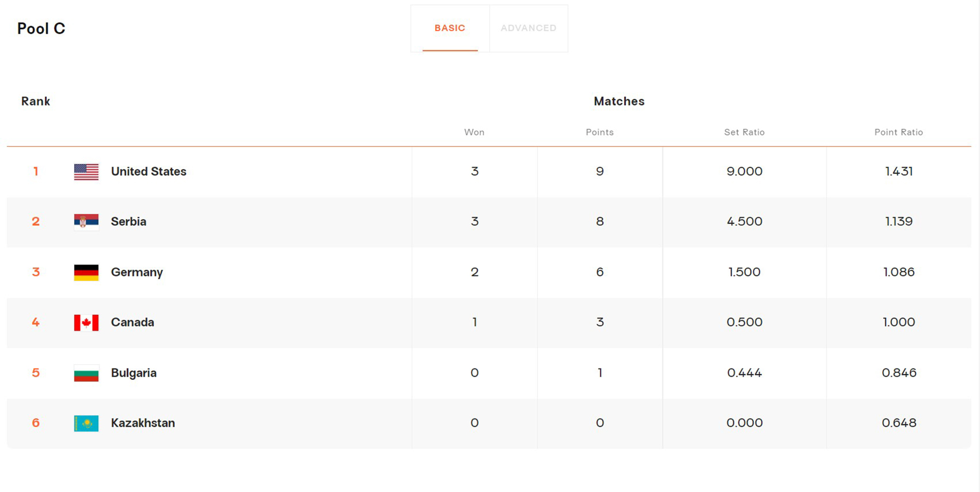The height and width of the screenshot is (492, 980).
Task: Click United States set ratio 9.000
Action: pos(744,171)
